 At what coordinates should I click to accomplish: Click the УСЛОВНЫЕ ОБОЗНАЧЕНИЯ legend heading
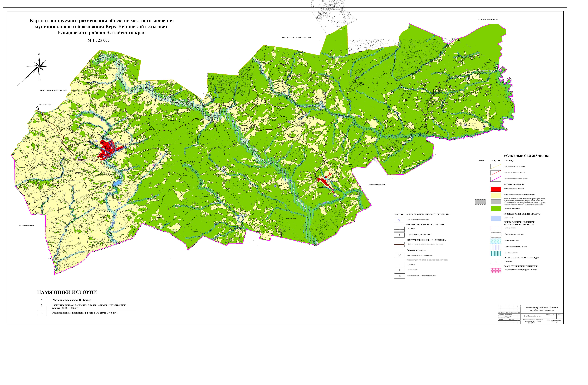[x=526, y=156]
